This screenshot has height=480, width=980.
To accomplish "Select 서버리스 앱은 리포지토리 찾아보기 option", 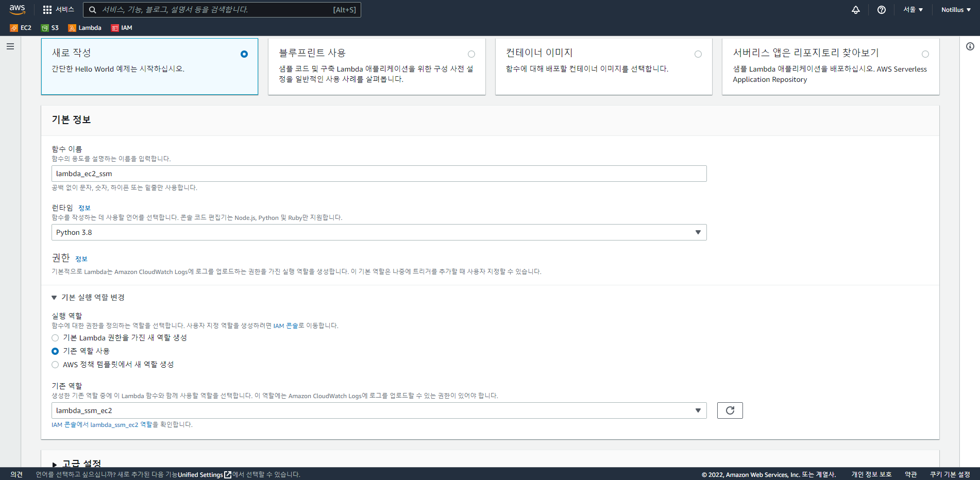I will click(x=831, y=66).
